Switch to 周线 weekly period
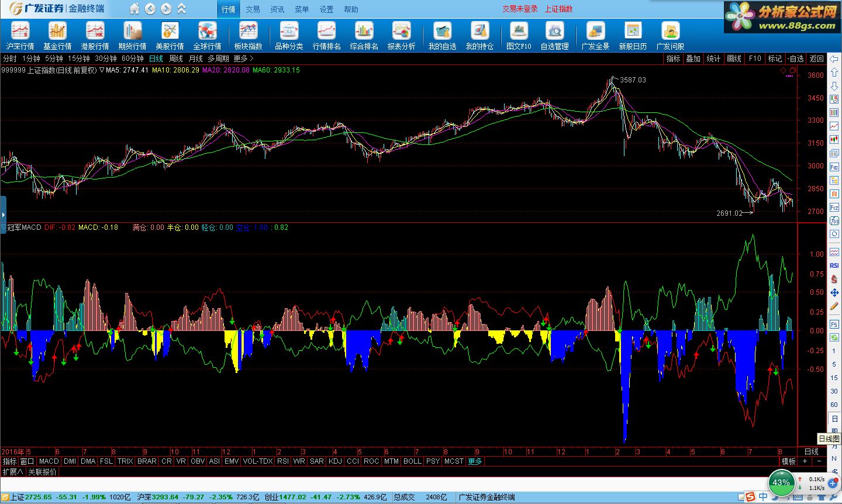 point(176,58)
